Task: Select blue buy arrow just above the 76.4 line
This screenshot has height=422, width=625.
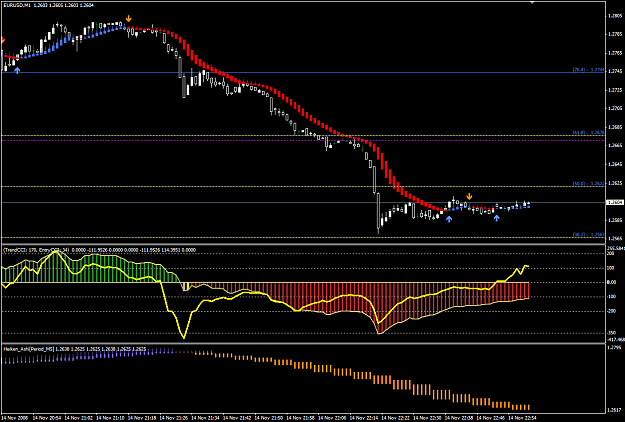Action: tap(17, 71)
